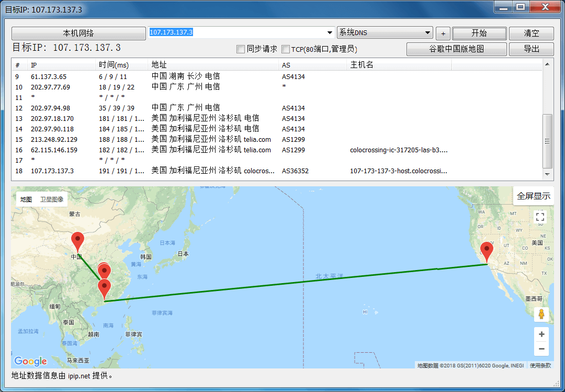Zoom out the map with minus button
Viewport: 565px width, 392px height.
point(541,349)
